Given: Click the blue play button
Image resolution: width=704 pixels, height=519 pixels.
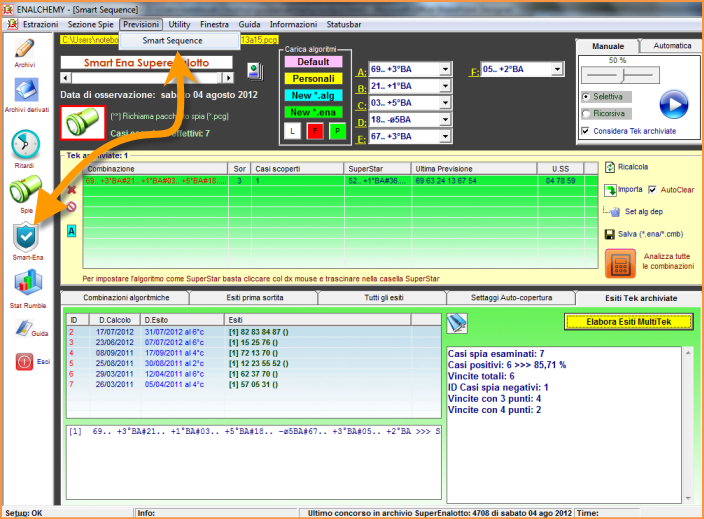Looking at the screenshot, I should (x=673, y=104).
